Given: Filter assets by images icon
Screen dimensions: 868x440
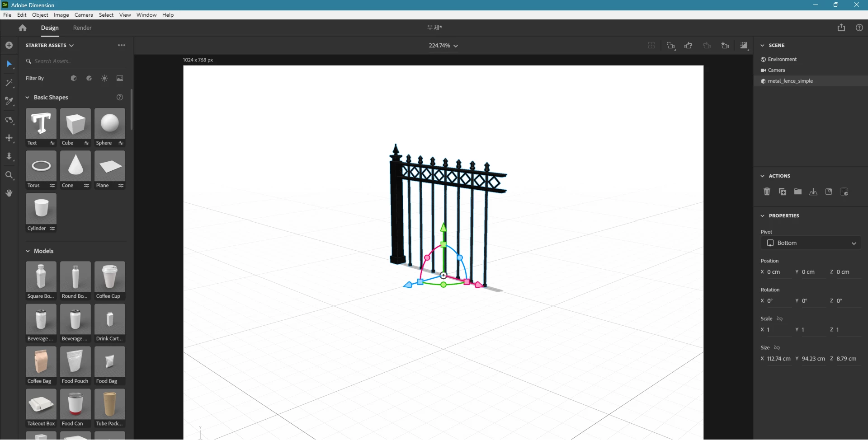Looking at the screenshot, I should click(x=120, y=78).
